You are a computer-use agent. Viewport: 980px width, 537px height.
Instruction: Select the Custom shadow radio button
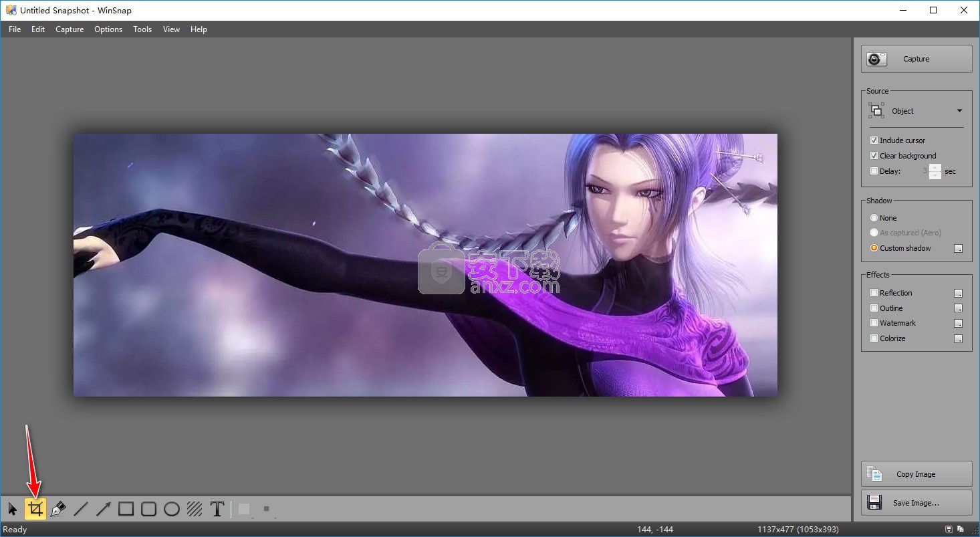pos(874,248)
